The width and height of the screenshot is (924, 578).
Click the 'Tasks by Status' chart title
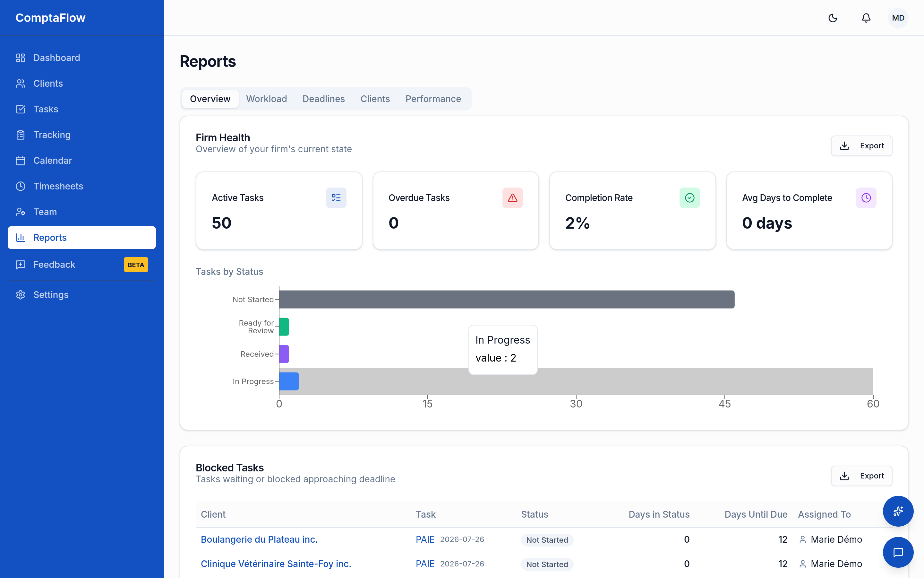click(x=229, y=272)
